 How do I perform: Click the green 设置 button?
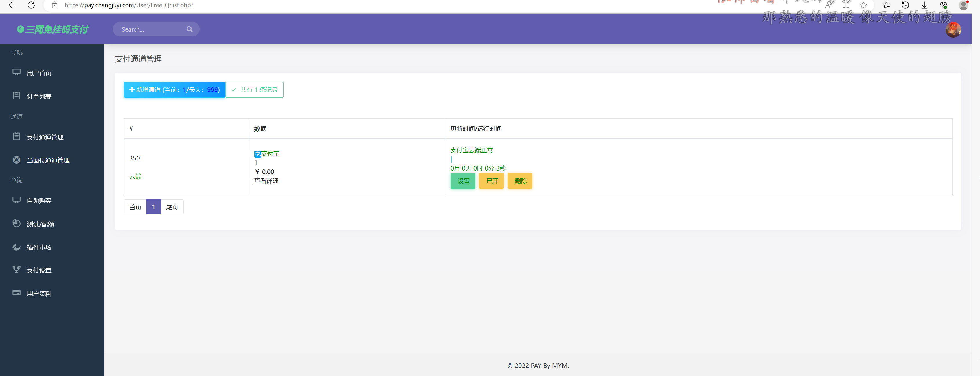click(463, 181)
